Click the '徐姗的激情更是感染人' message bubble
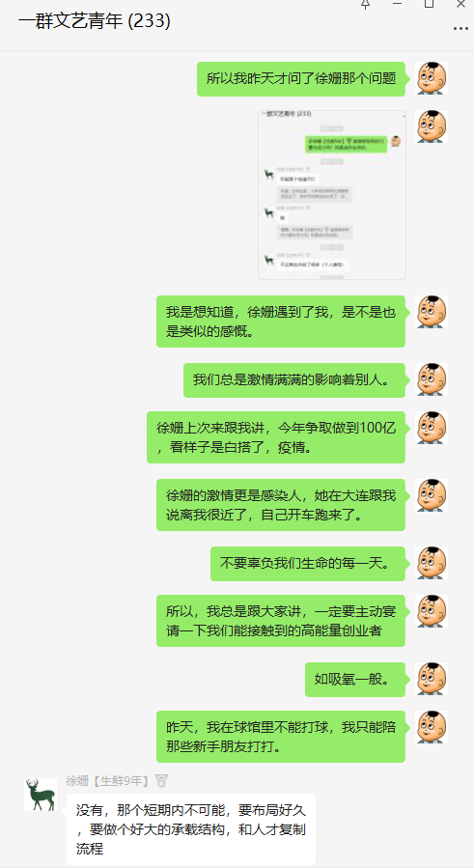 click(281, 505)
